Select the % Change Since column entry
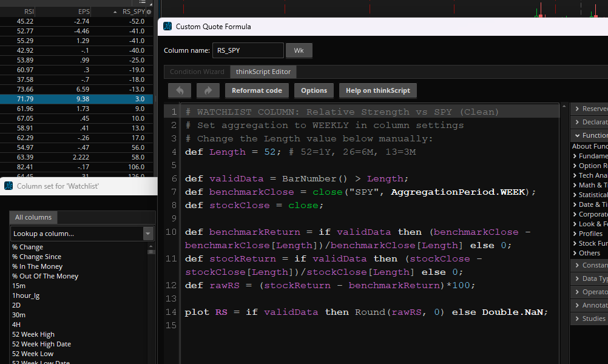Image resolution: width=608 pixels, height=364 pixels. tap(36, 257)
